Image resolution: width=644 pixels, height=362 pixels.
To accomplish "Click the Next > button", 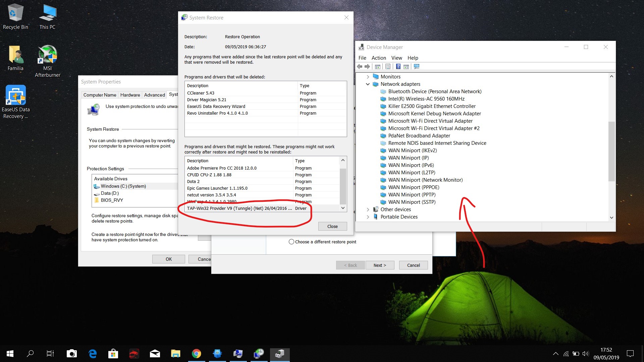I will pyautogui.click(x=380, y=265).
